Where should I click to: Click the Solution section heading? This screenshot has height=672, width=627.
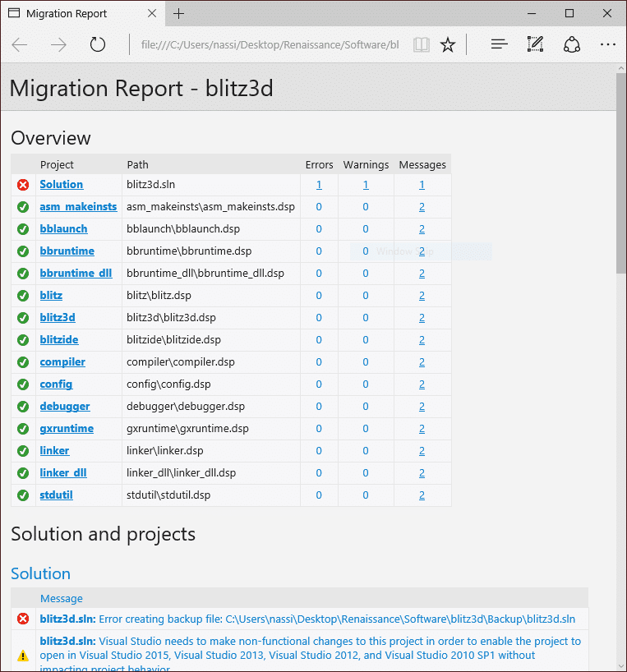click(x=41, y=573)
